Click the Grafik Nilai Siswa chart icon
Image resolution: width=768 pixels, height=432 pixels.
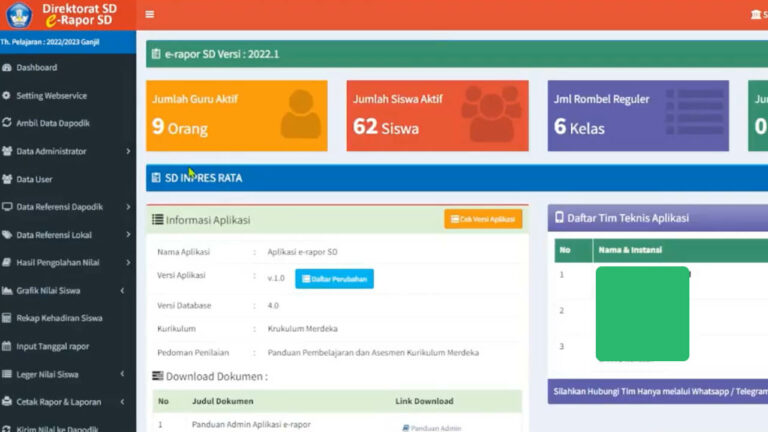[x=7, y=291]
